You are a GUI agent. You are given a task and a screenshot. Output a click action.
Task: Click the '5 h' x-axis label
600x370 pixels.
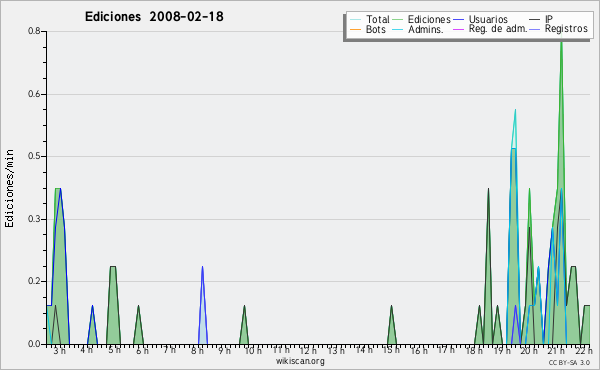click(114, 350)
